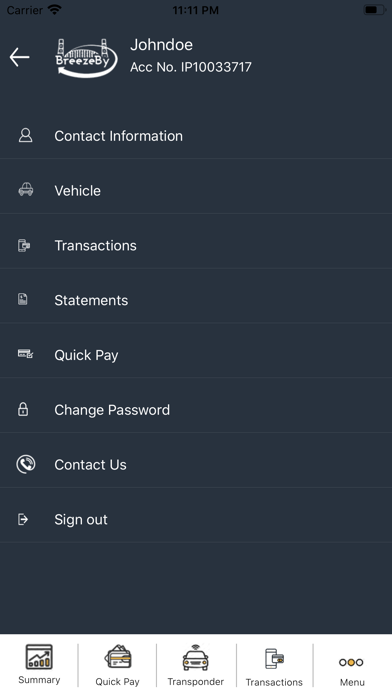The height and width of the screenshot is (696, 392).
Task: Click the padlock icon for Change Password
Action: (23, 409)
